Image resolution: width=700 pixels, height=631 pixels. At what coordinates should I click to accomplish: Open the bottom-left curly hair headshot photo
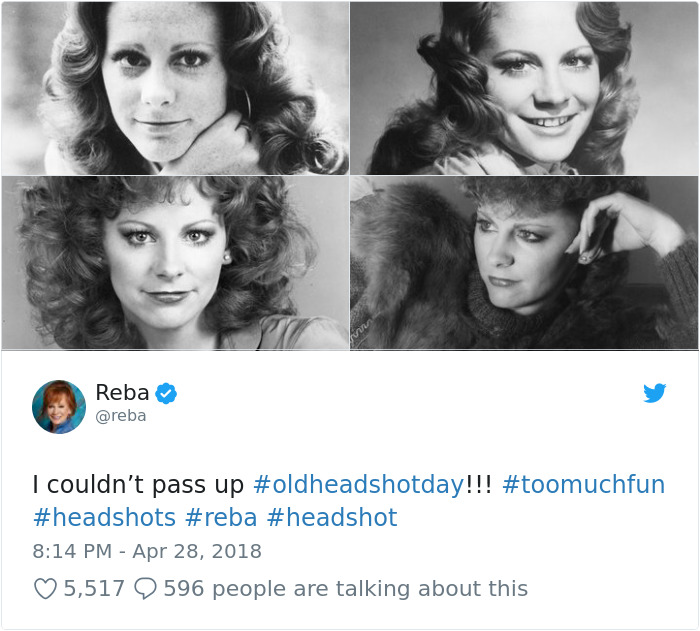[x=175, y=263]
